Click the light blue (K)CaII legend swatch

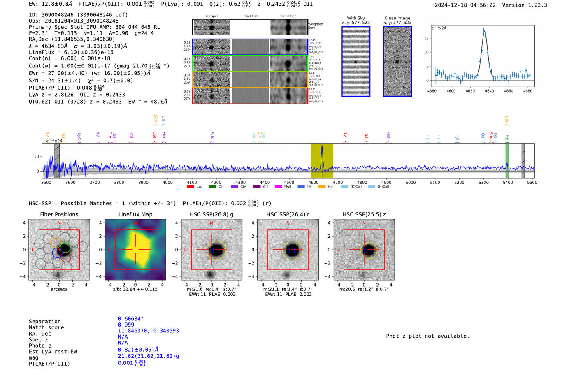tap(344, 186)
